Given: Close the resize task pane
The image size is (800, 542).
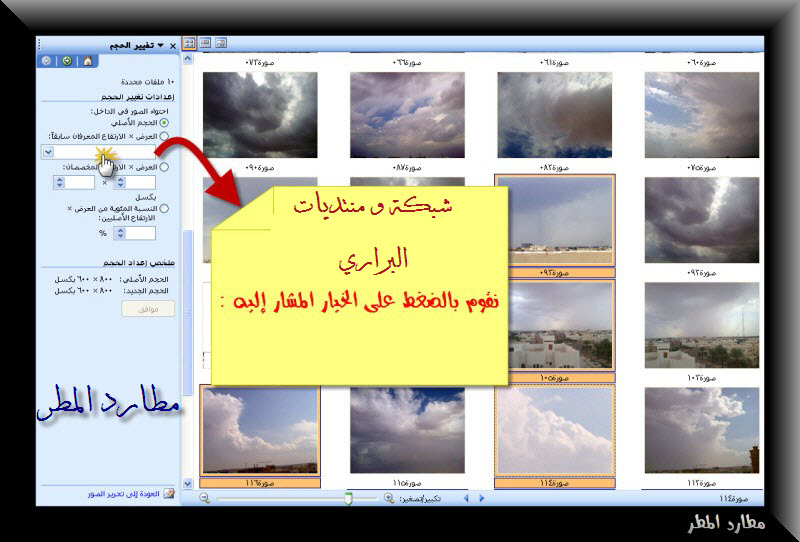Looking at the screenshot, I should tap(172, 46).
